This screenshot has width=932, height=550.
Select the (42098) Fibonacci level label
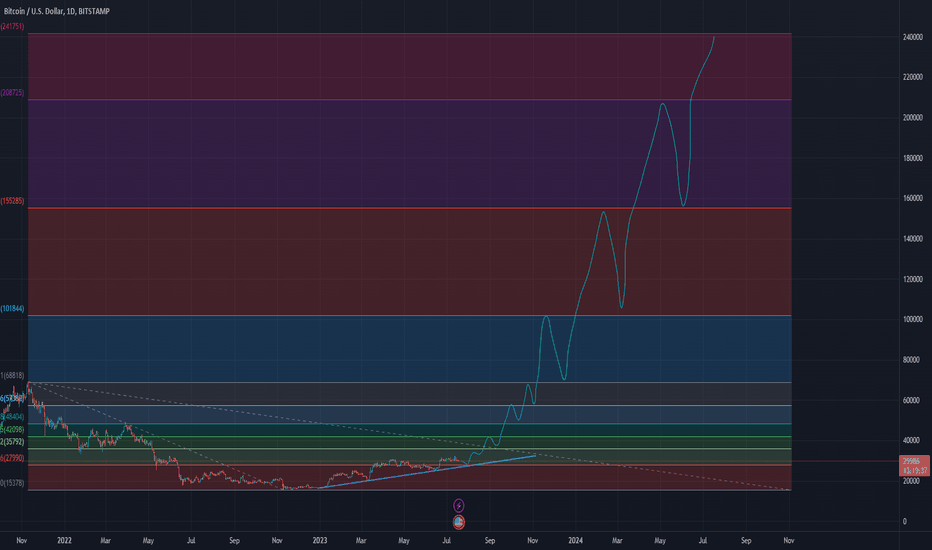[12, 429]
